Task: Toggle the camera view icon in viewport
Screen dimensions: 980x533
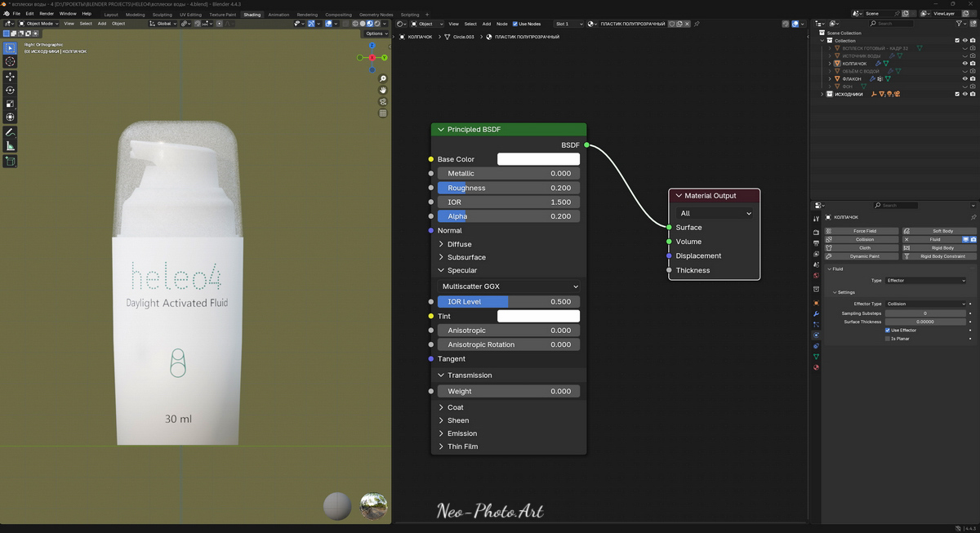Action: [383, 102]
